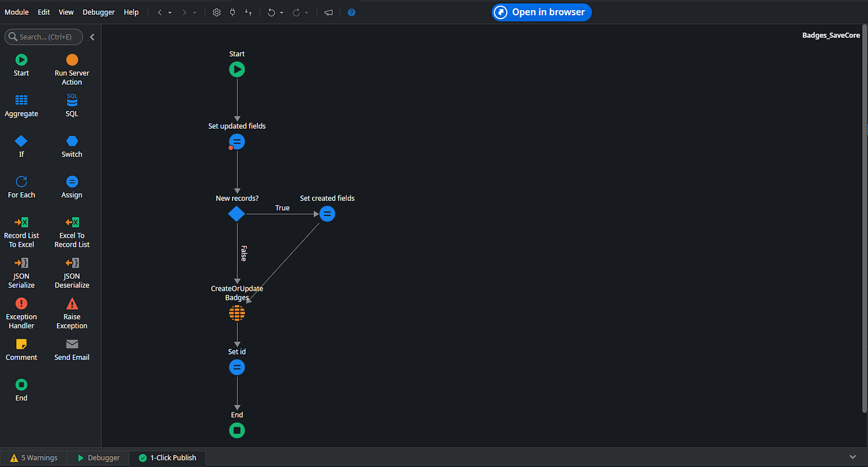Click inside the Search field
The image size is (868, 467).
point(43,36)
